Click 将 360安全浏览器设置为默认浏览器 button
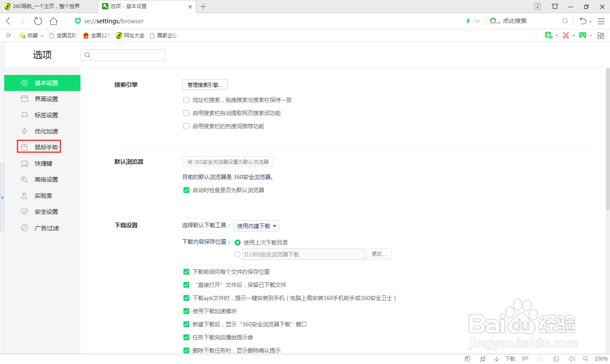Image resolution: width=610 pixels, height=364 pixels. coord(228,162)
